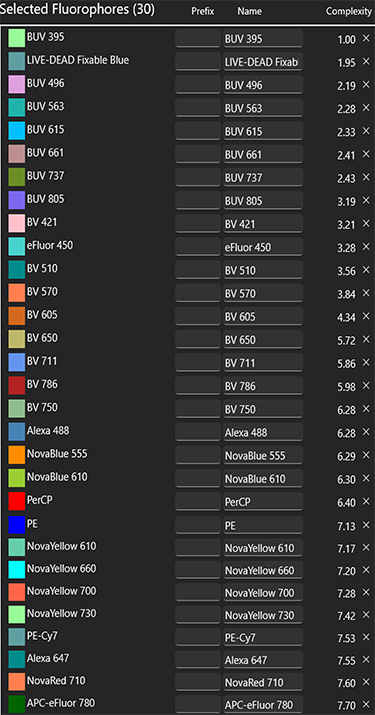Remove BV 605 via X icon
Screen dimensions: 375x715
coord(366,316)
